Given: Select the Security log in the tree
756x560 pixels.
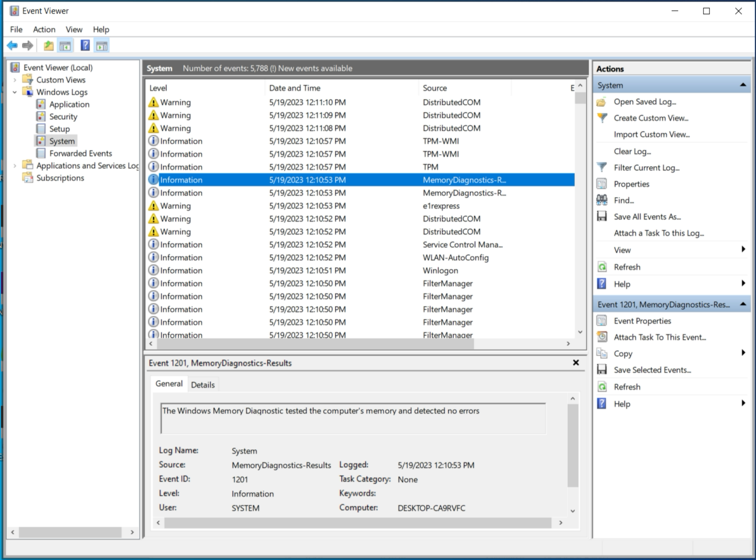Looking at the screenshot, I should point(63,116).
